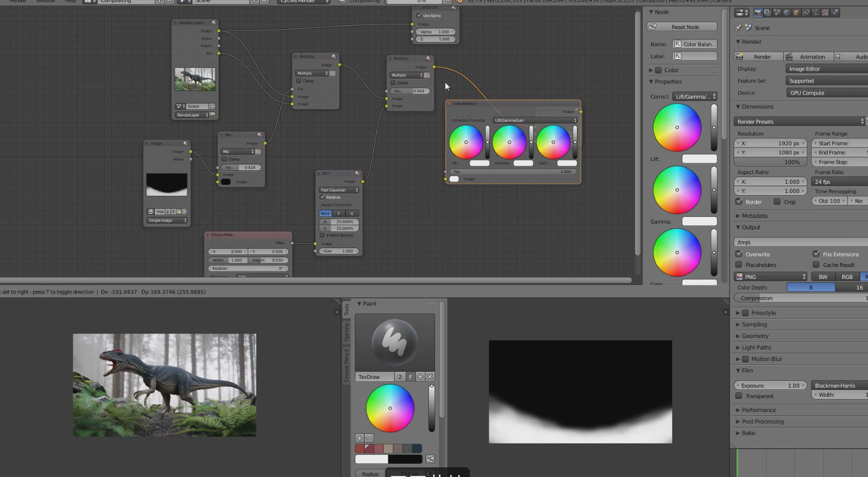
Task: Toggle Relative on the Blur node
Action: tap(322, 197)
